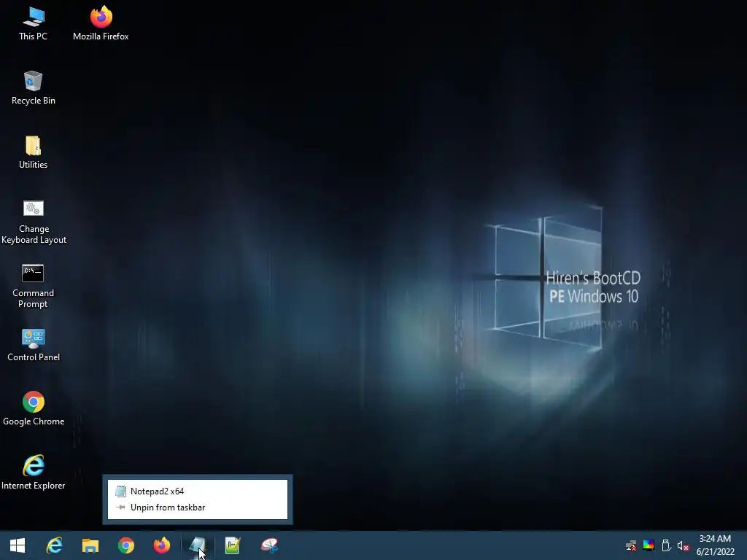
Task: Click the muted volume tray icon
Action: pyautogui.click(x=683, y=545)
